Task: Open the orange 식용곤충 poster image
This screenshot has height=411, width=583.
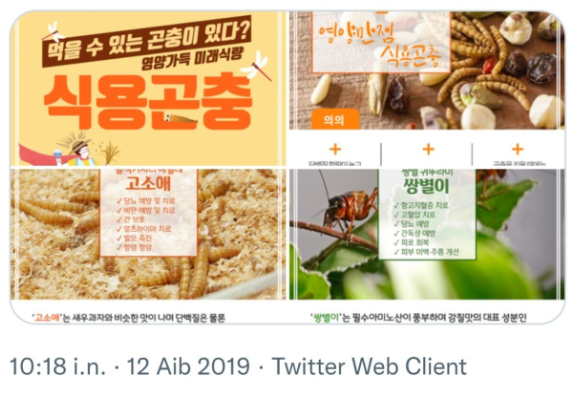Action: click(148, 89)
